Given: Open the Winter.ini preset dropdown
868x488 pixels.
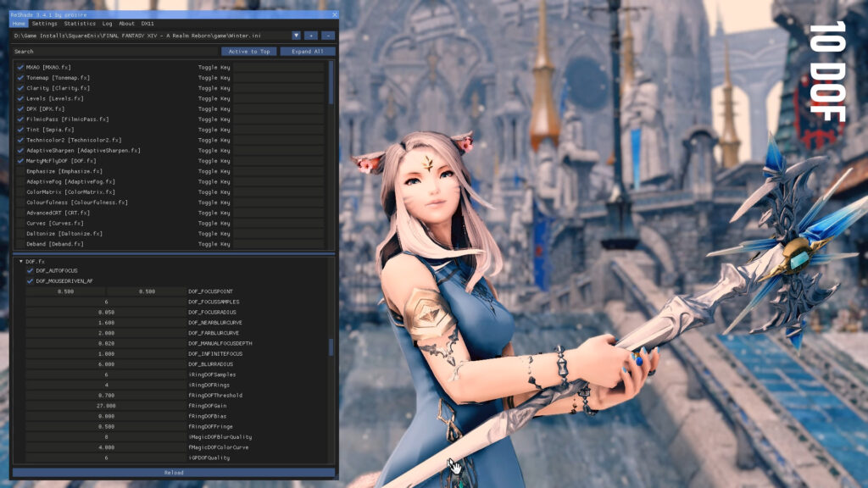Looking at the screenshot, I should coord(296,36).
